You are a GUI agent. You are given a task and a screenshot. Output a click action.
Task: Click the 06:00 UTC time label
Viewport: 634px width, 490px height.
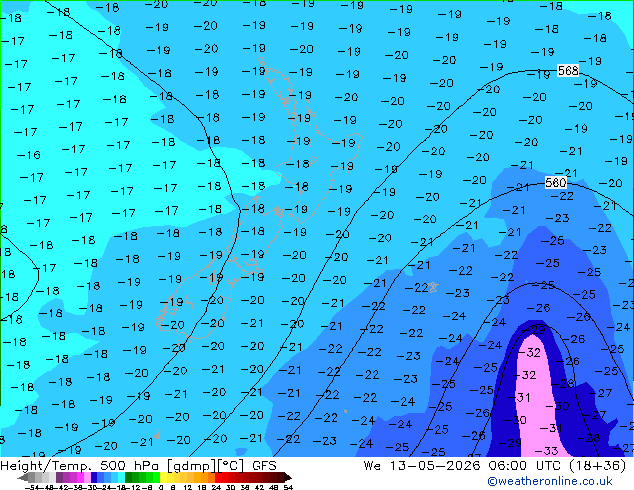click(x=526, y=466)
